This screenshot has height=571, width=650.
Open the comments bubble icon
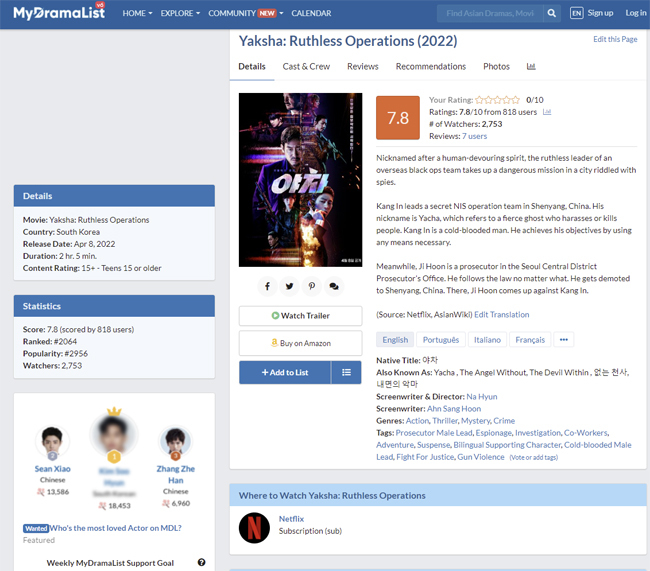tap(334, 286)
